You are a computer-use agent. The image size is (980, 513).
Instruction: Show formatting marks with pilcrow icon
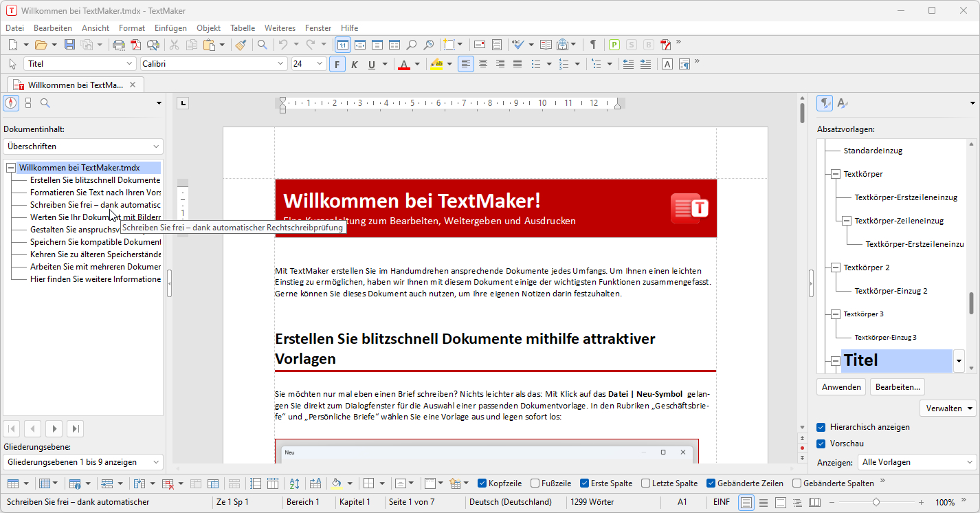tap(592, 45)
